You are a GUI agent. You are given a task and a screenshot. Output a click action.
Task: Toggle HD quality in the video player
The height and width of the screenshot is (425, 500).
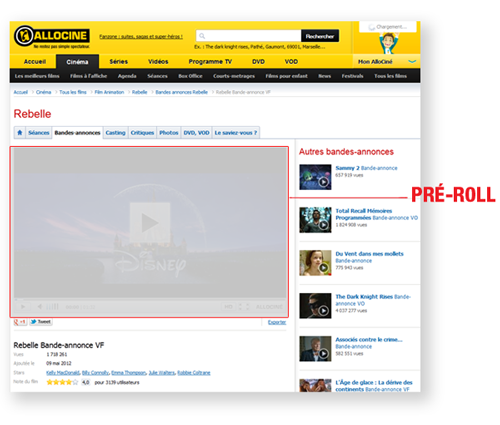(x=228, y=306)
